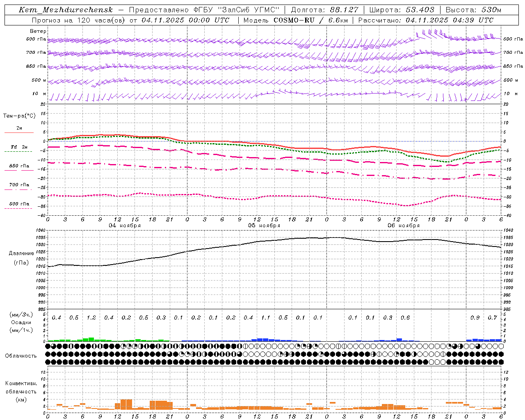Click the solid red line sample under 2м legend
Screen dimensions: 525x420
click(x=19, y=132)
